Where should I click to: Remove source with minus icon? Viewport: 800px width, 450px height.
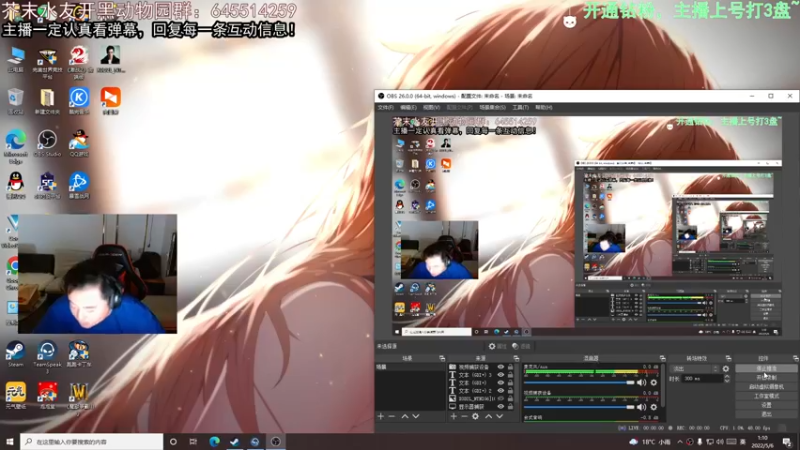464,416
